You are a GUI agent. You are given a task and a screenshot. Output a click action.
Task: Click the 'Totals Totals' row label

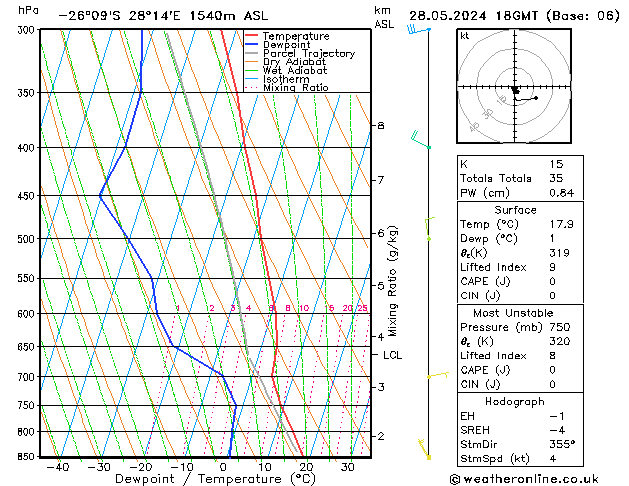pyautogui.click(x=496, y=178)
